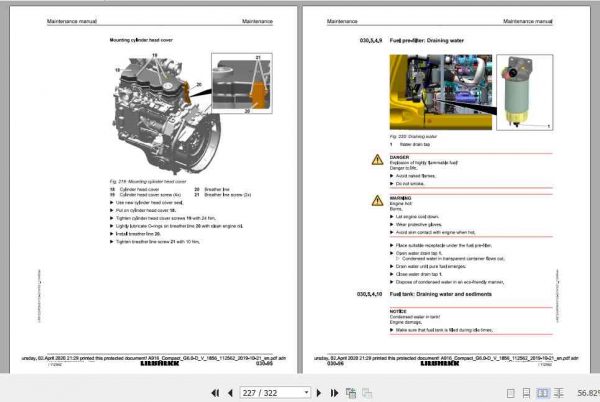Click the breather line detail inset image
Screen dimensions: 600x402
pyautogui.click(x=242, y=83)
